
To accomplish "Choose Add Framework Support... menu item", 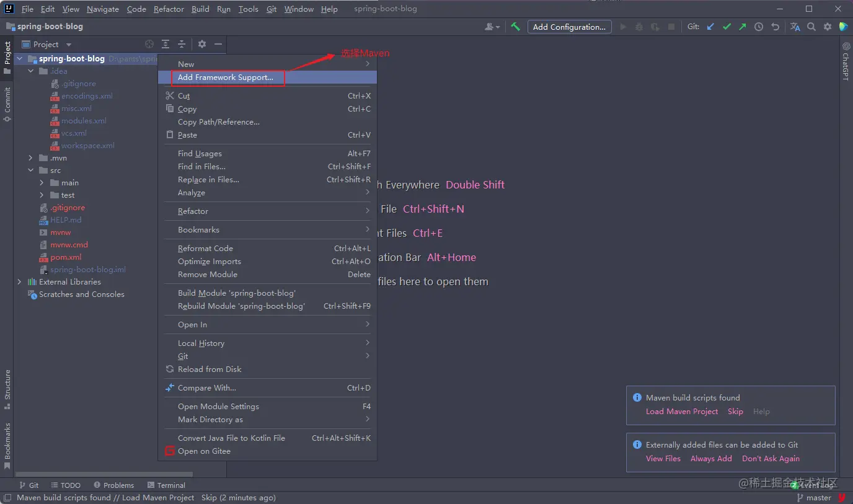I will pyautogui.click(x=267, y=77).
